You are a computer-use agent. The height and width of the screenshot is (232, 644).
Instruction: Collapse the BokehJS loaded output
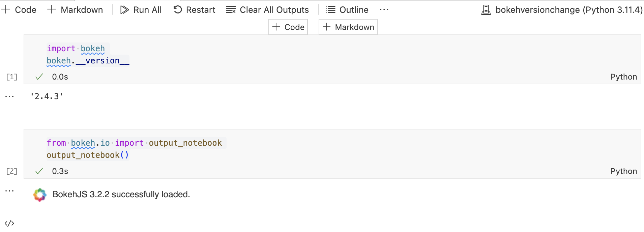(x=9, y=190)
